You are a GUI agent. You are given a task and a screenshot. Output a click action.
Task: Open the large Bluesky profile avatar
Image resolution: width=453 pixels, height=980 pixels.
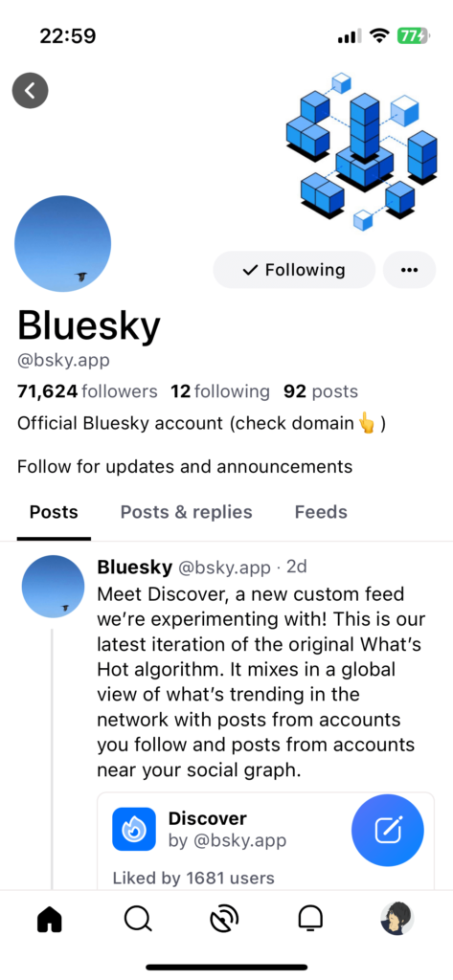(x=62, y=244)
